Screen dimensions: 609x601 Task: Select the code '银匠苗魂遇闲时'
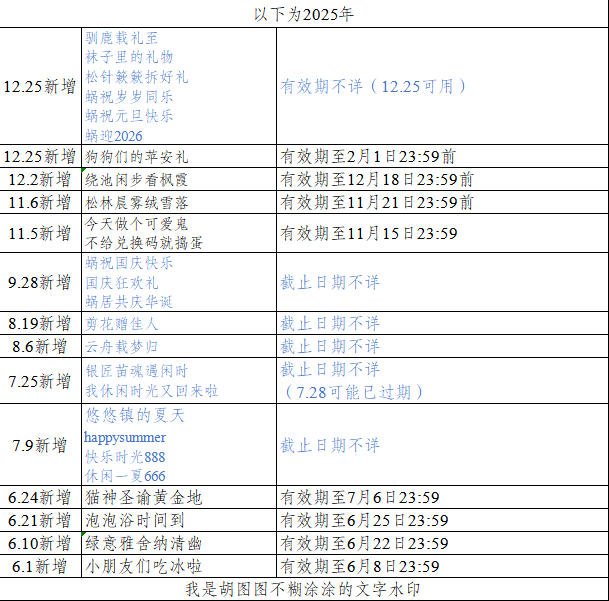pos(137,371)
